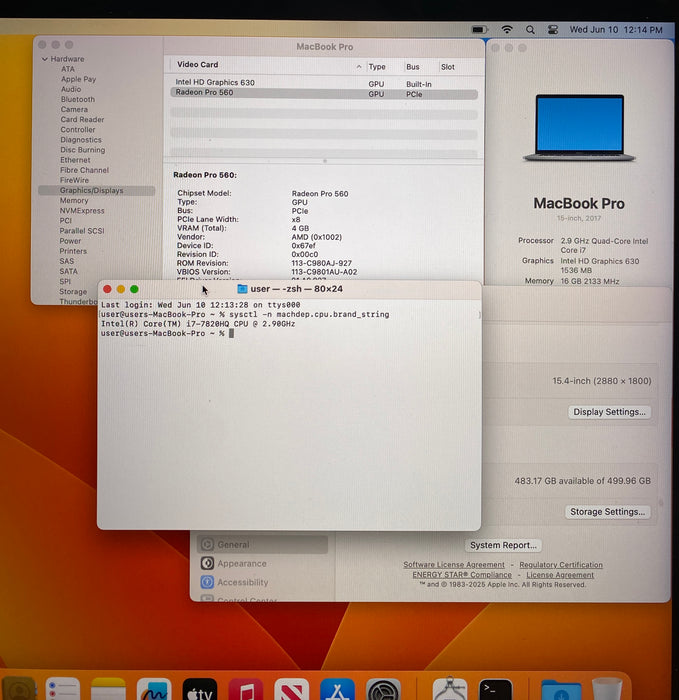
Task: Select Controller in the hardware list
Action: point(78,129)
